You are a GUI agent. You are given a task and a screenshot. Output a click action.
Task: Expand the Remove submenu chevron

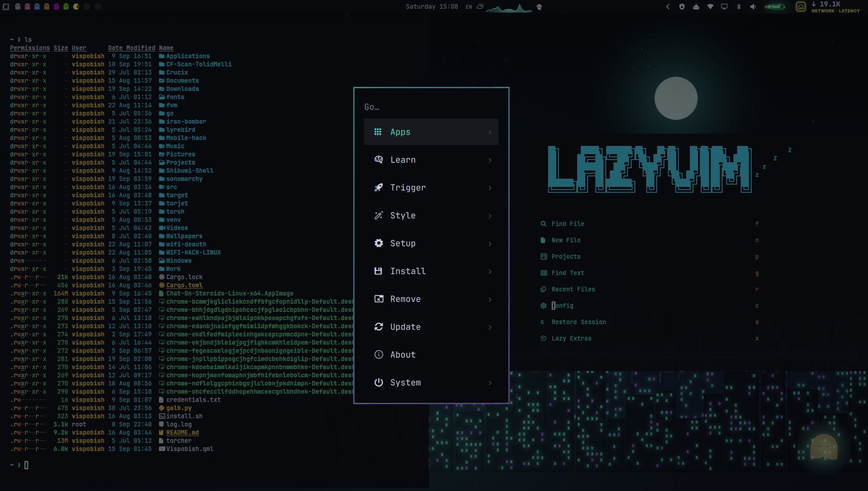click(490, 299)
